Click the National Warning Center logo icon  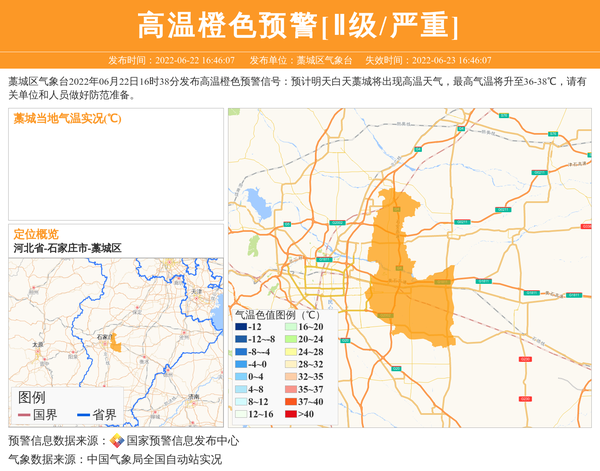[x=117, y=441]
